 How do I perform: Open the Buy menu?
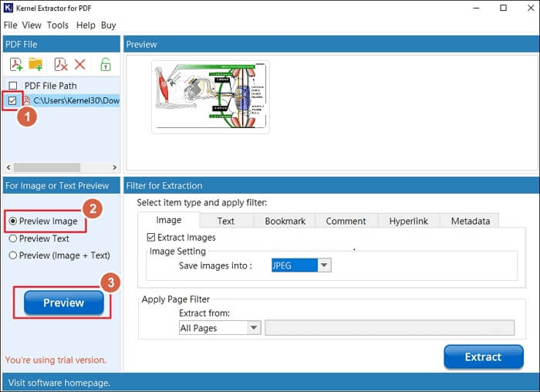(109, 25)
